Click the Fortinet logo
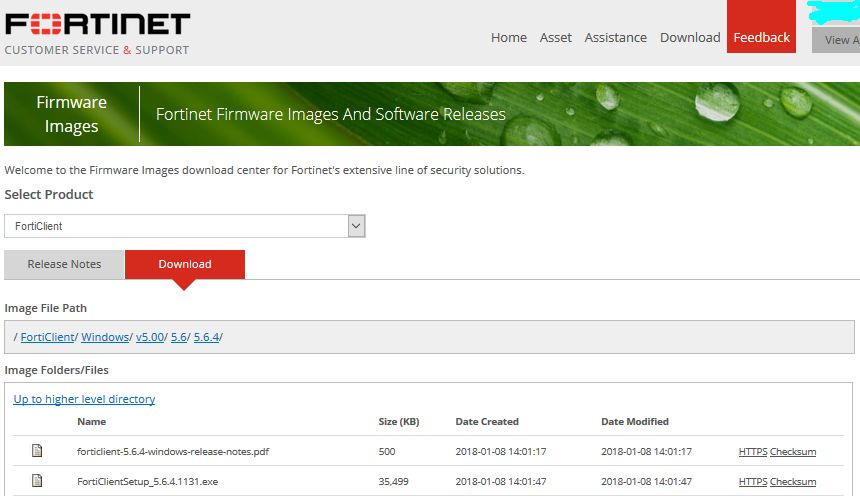Viewport: 860px width, 496px height. (97, 24)
